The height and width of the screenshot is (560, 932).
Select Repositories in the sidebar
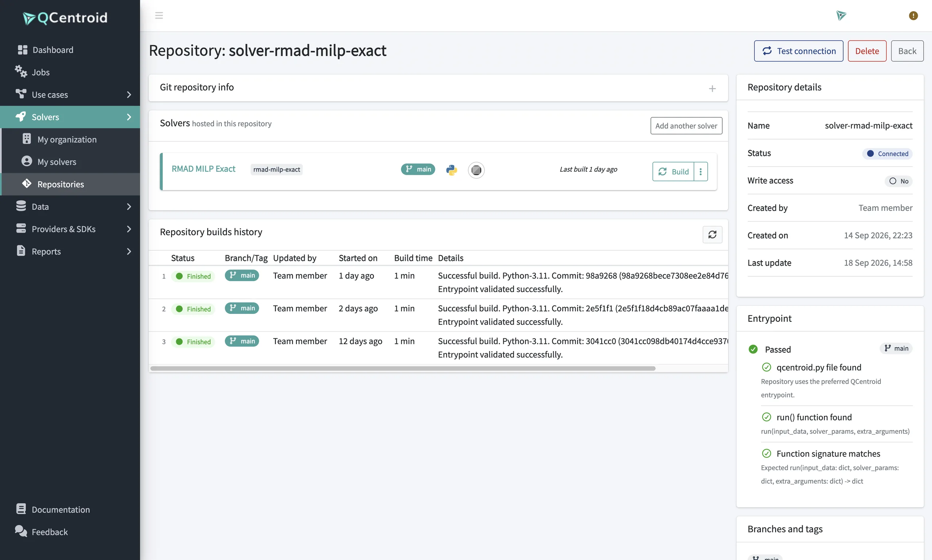pyautogui.click(x=71, y=184)
